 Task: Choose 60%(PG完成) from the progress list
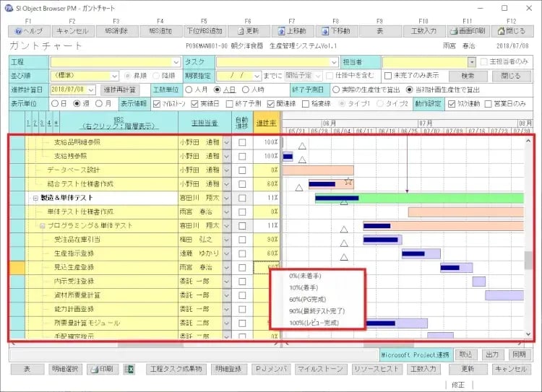pyautogui.click(x=306, y=299)
